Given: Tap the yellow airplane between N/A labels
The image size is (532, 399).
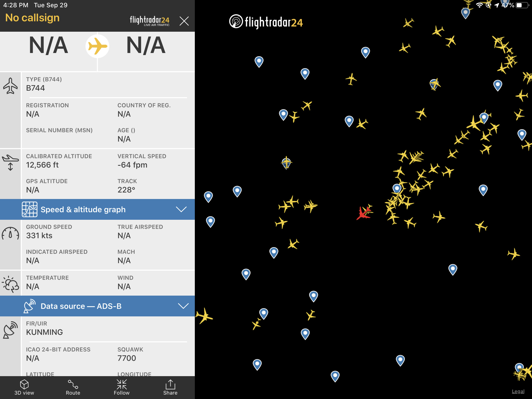Looking at the screenshot, I should (x=97, y=46).
